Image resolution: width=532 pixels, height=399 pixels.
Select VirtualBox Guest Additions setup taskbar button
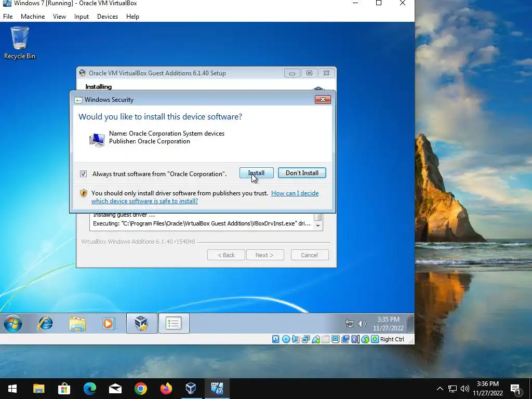[x=141, y=323]
